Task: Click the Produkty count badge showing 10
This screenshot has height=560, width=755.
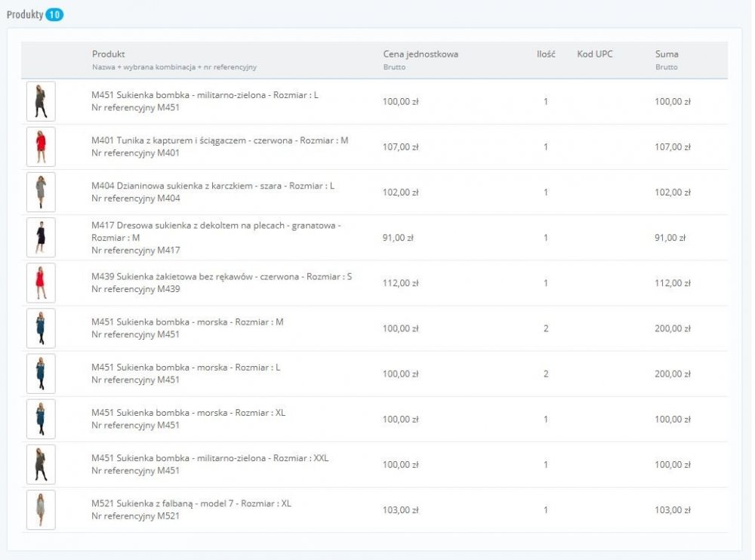Action: 54,15
